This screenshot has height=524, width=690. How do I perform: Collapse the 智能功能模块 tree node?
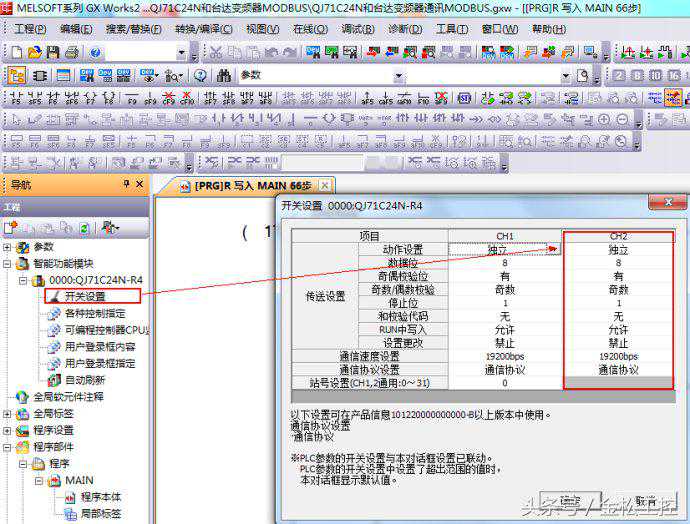(9, 263)
